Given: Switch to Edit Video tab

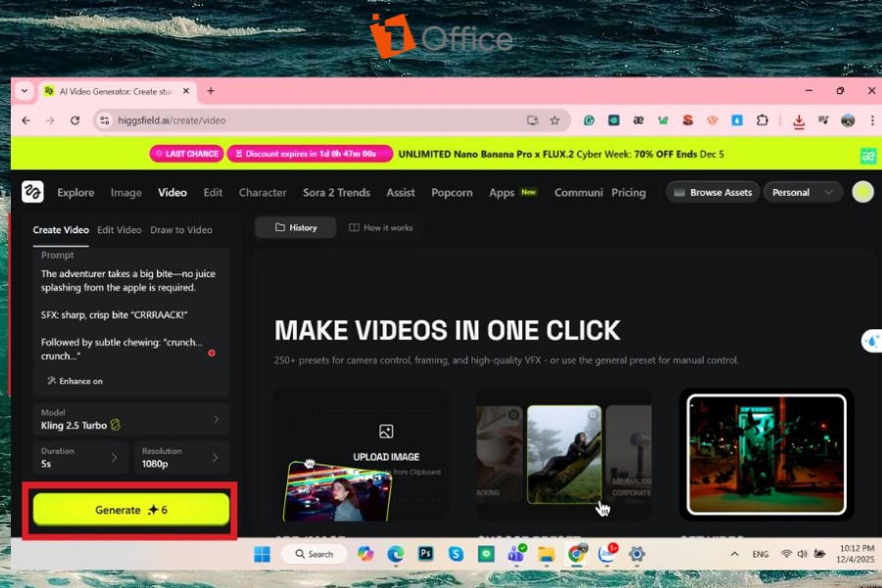Looking at the screenshot, I should (120, 230).
